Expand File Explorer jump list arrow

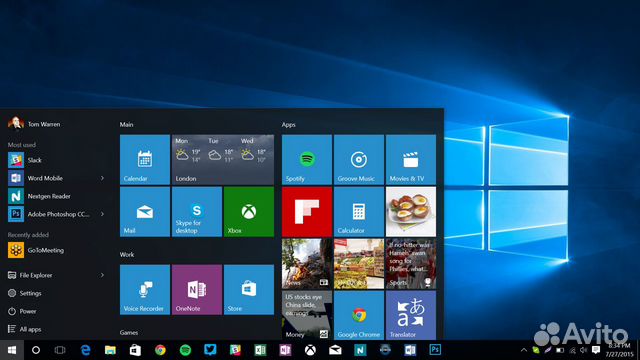pyautogui.click(x=102, y=275)
